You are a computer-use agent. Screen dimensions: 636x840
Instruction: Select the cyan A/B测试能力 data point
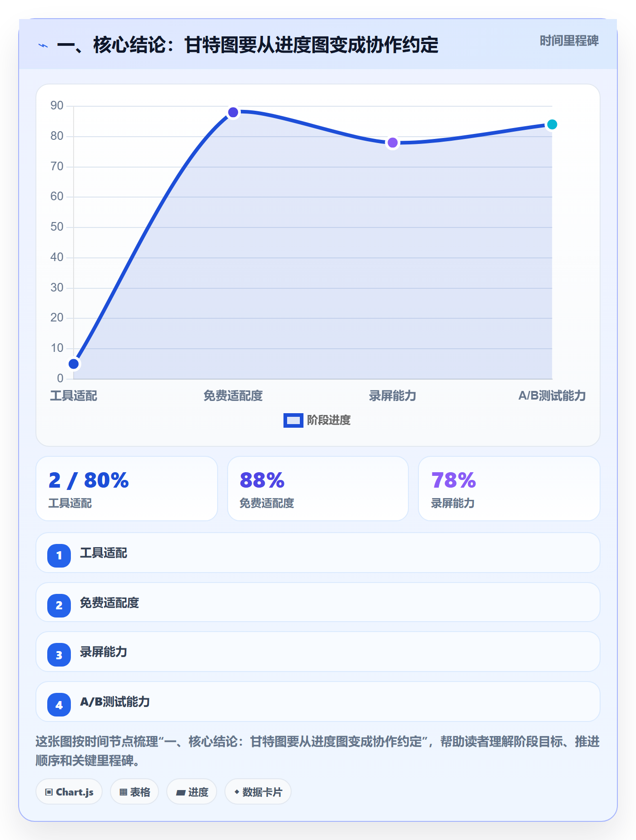pyautogui.click(x=552, y=124)
